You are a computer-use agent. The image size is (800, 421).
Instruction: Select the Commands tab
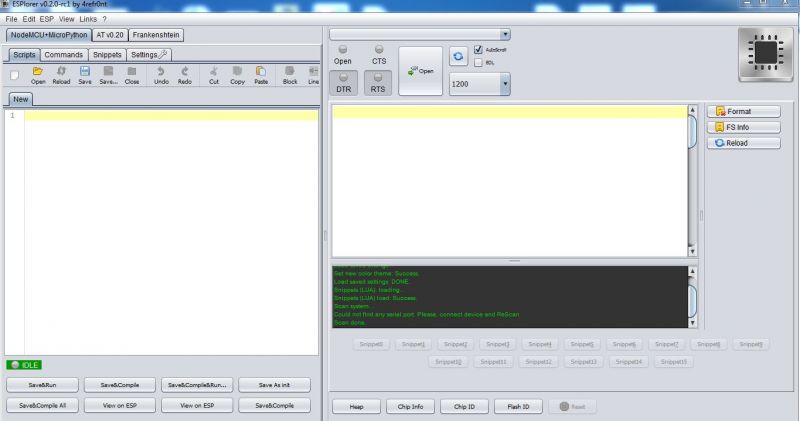point(63,55)
